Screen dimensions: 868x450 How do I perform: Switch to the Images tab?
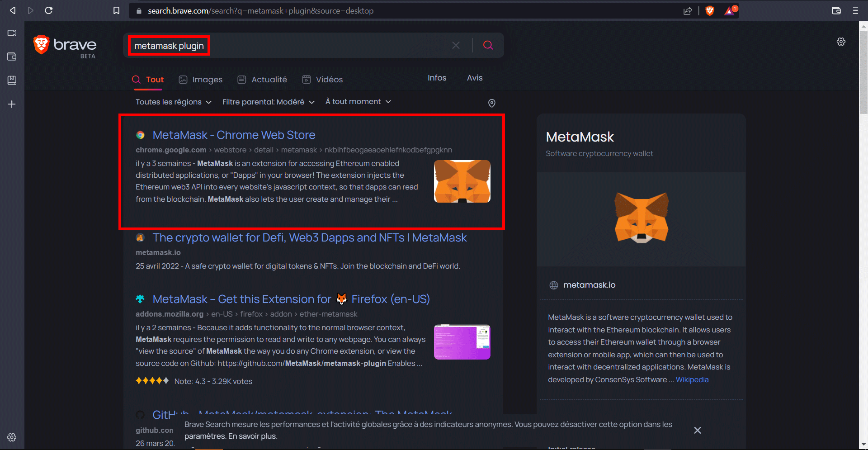point(201,80)
